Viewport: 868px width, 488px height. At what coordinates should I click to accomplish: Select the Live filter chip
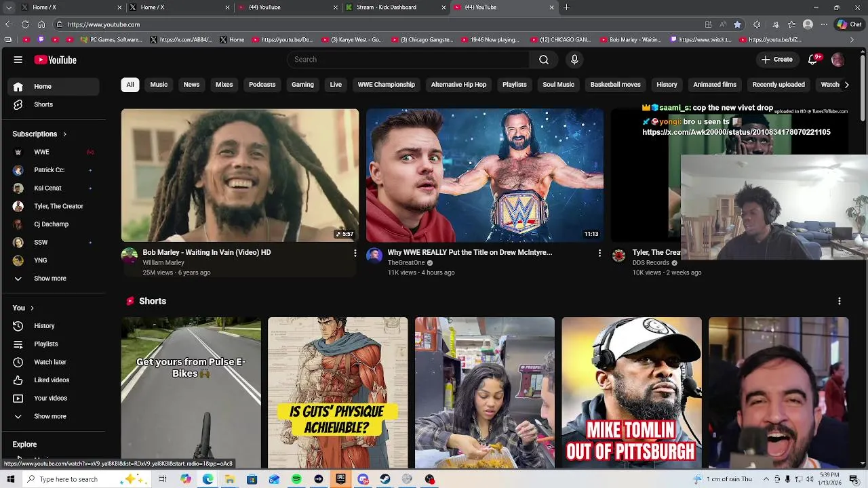tap(336, 85)
